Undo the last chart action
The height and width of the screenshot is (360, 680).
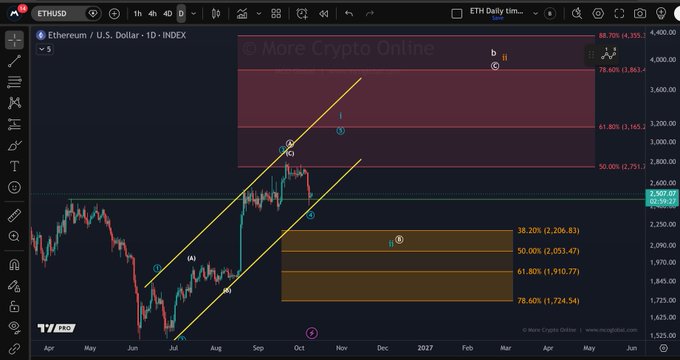coord(349,14)
